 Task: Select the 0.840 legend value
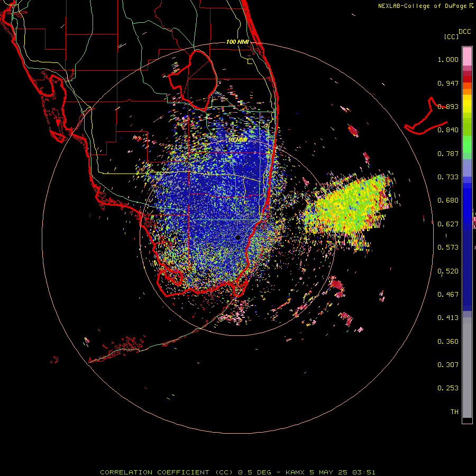pos(448,130)
